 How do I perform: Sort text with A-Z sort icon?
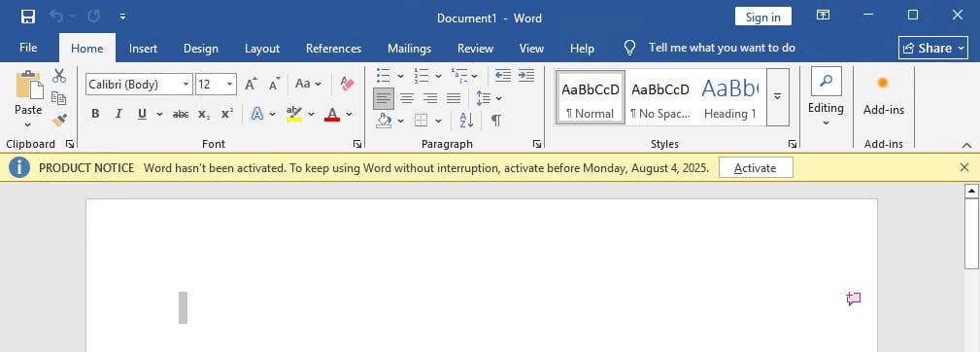[x=466, y=120]
